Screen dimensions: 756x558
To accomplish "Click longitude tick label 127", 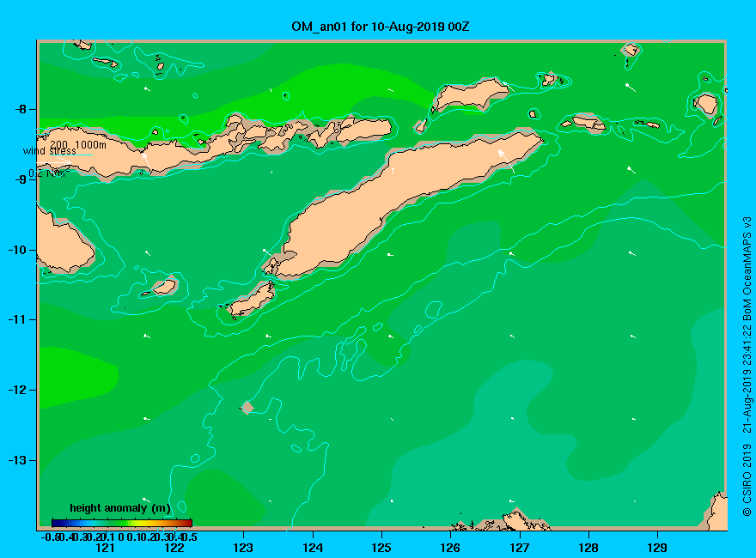I will coord(519,548).
